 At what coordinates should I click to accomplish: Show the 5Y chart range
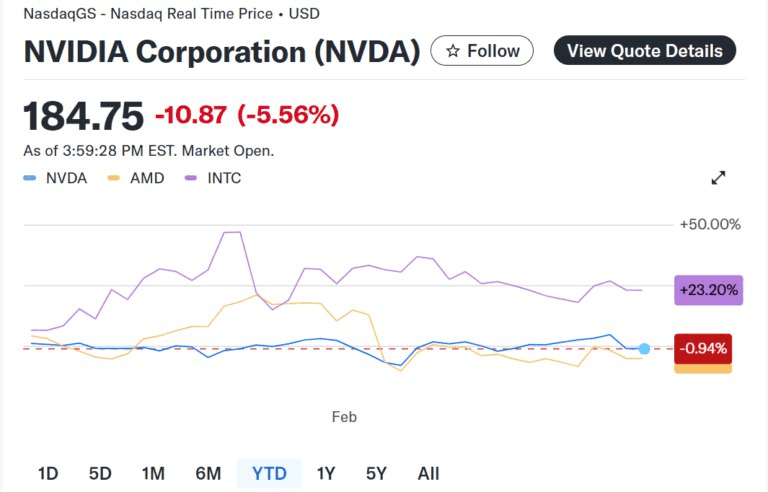376,473
